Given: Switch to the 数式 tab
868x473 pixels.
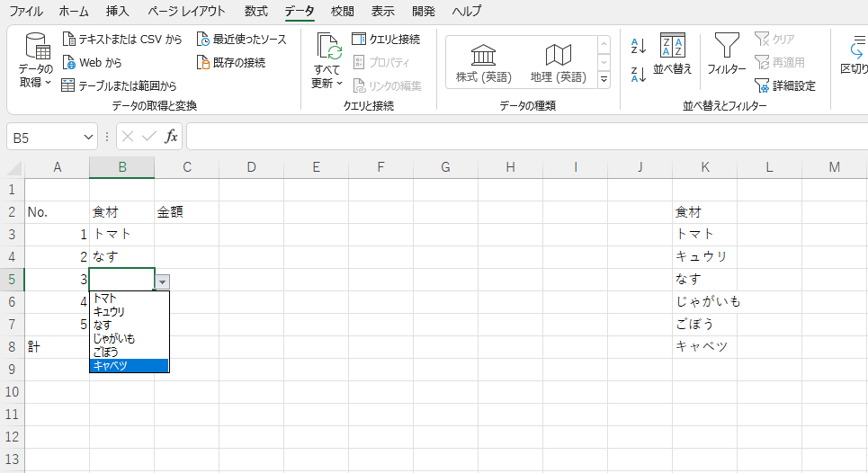Looking at the screenshot, I should [255, 11].
